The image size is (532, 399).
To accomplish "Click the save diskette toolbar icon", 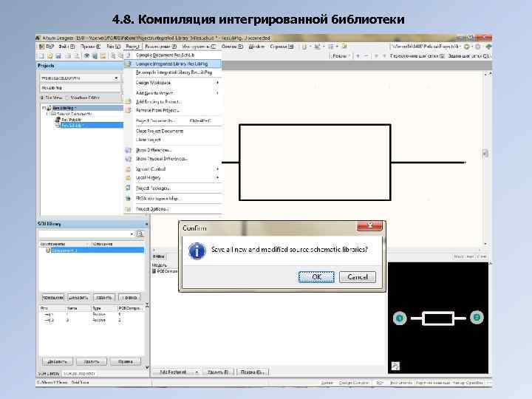I will pyautogui.click(x=58, y=55).
